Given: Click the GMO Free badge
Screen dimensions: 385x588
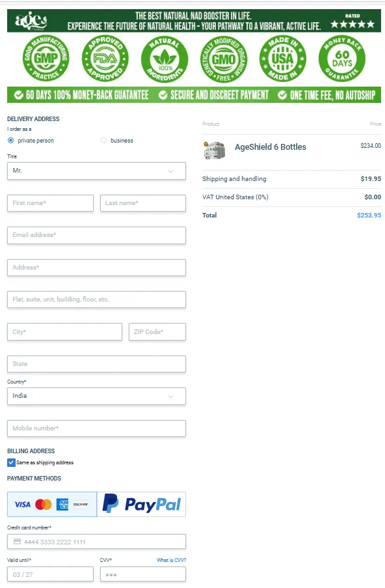Looking at the screenshot, I should point(224,59).
